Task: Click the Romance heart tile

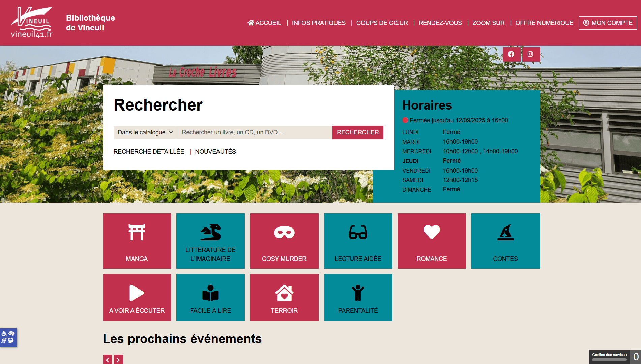Action: [432, 241]
